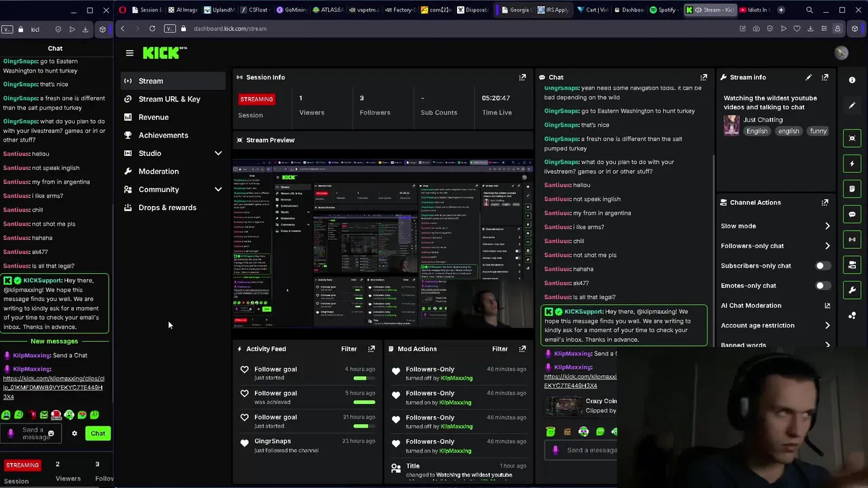Click the 5 hours ago achieved goal progress bar
868x488 pixels.
[x=364, y=402]
